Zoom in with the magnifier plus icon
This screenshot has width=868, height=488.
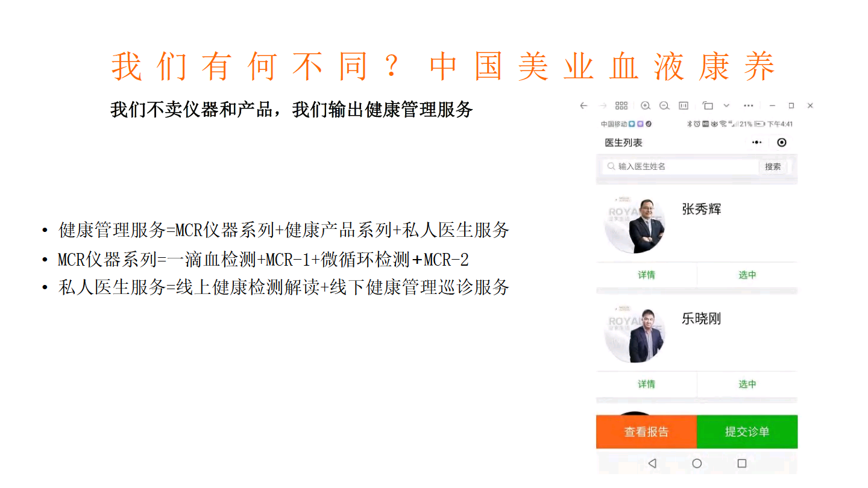645,105
